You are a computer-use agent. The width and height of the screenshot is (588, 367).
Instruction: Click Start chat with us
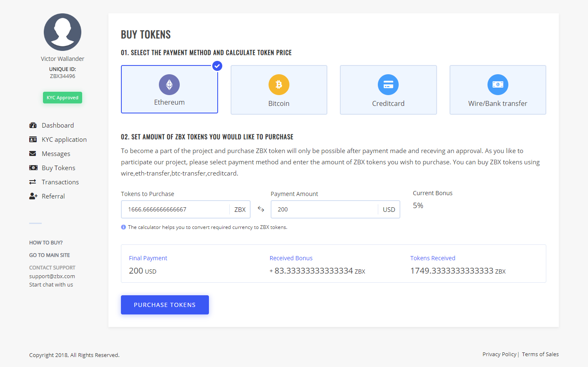point(51,284)
